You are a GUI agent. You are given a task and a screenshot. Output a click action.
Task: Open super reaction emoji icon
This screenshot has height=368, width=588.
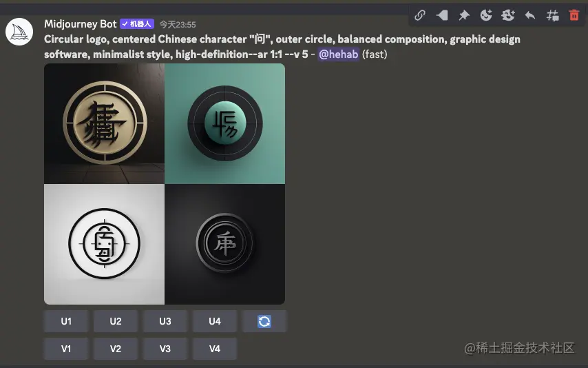click(x=508, y=15)
